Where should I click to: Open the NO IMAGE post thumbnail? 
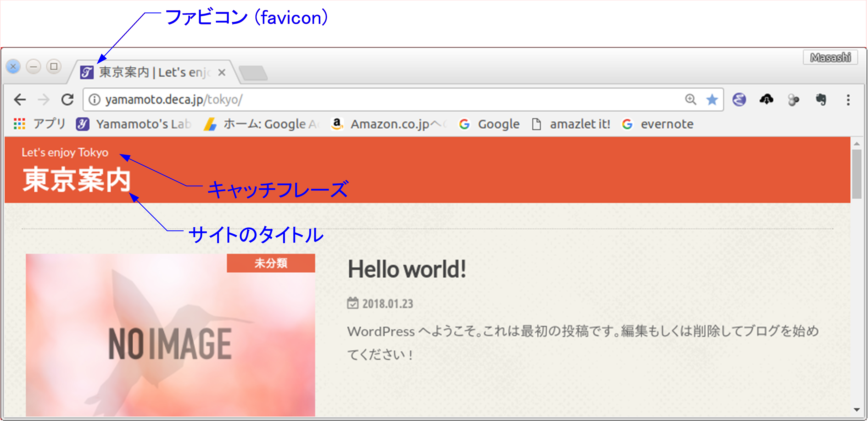[171, 335]
